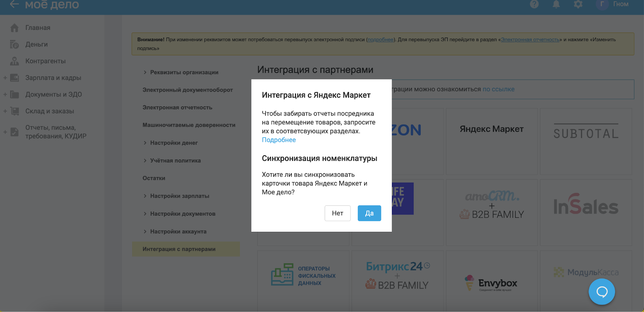Open Операторы фискальных данных card

click(303, 281)
